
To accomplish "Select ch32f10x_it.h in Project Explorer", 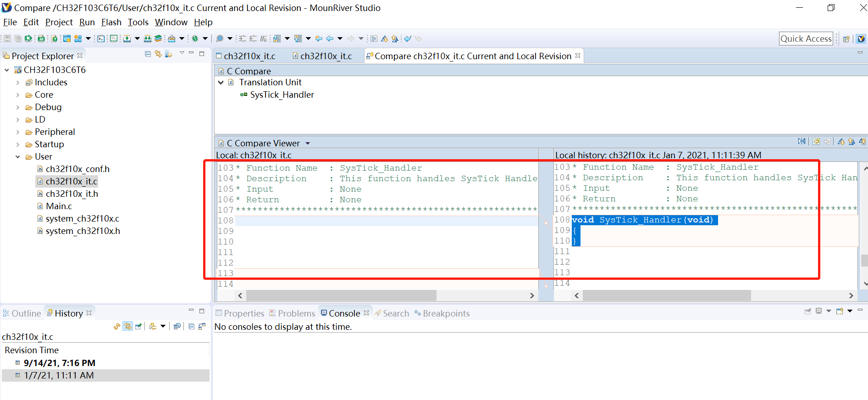I will pyautogui.click(x=72, y=194).
